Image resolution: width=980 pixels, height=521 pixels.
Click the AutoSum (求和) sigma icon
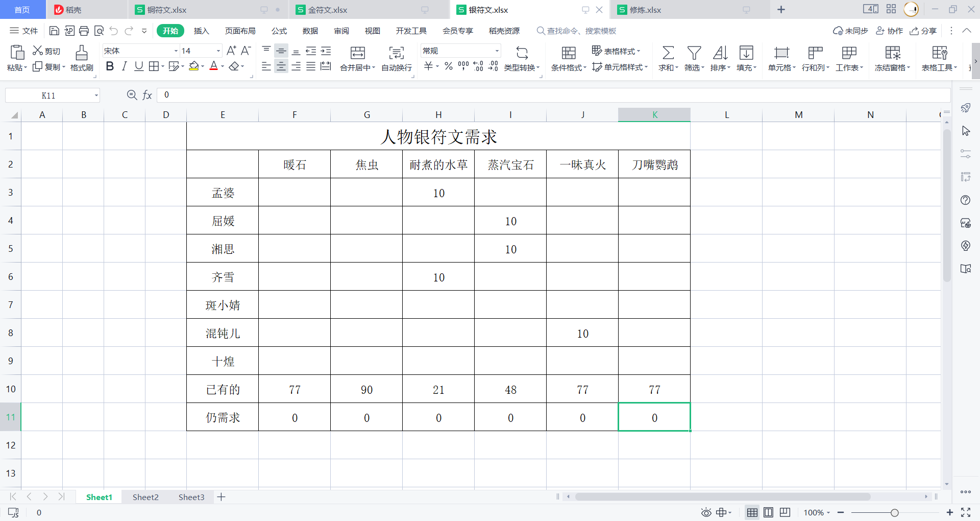tap(668, 53)
